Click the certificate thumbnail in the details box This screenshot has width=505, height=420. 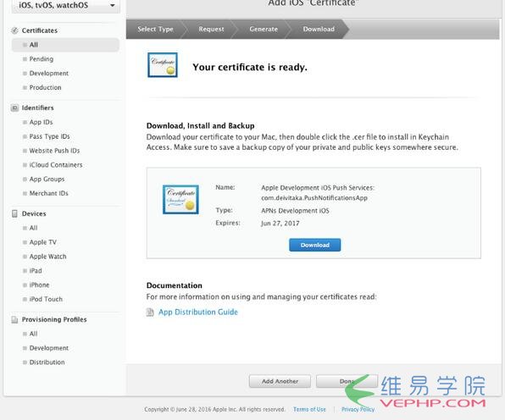pyautogui.click(x=180, y=200)
